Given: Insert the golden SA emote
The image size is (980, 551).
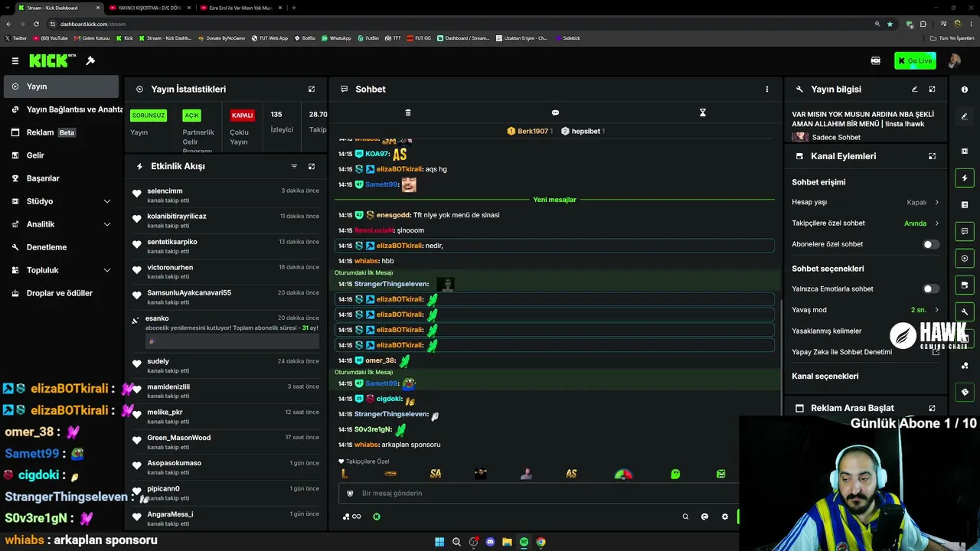Looking at the screenshot, I should click(436, 474).
